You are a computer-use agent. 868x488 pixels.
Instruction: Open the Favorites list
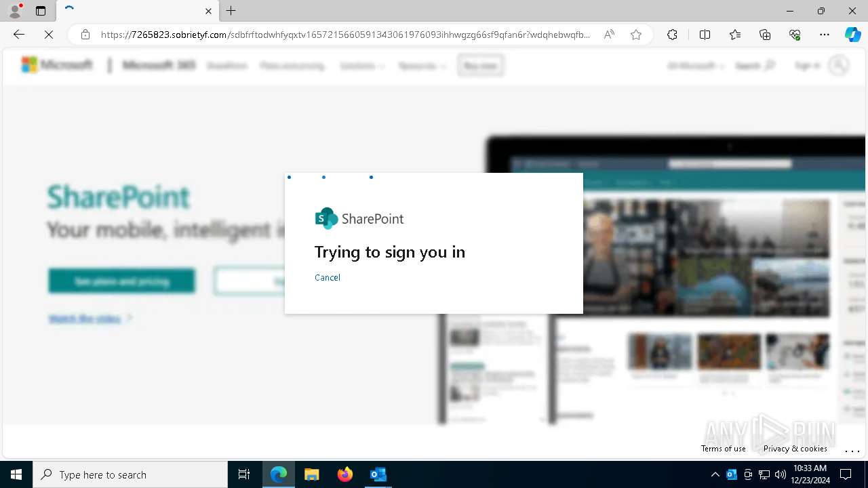click(x=735, y=35)
